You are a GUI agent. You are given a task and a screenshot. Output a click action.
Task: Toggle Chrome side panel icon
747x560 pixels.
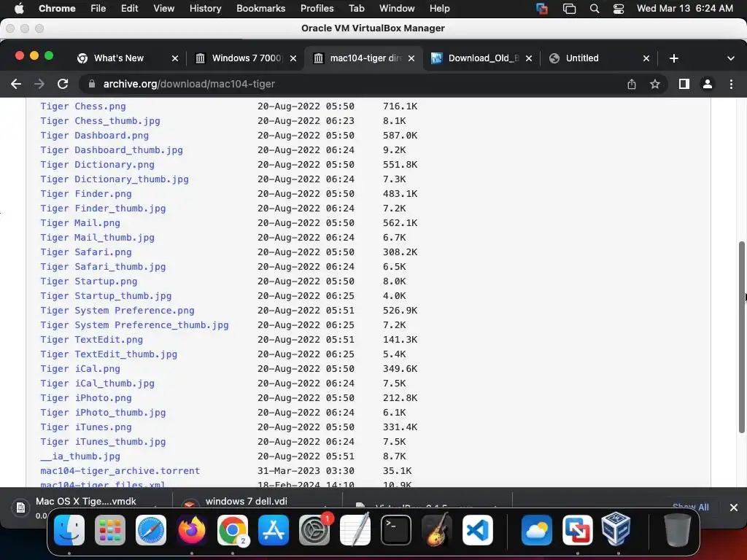684,85
